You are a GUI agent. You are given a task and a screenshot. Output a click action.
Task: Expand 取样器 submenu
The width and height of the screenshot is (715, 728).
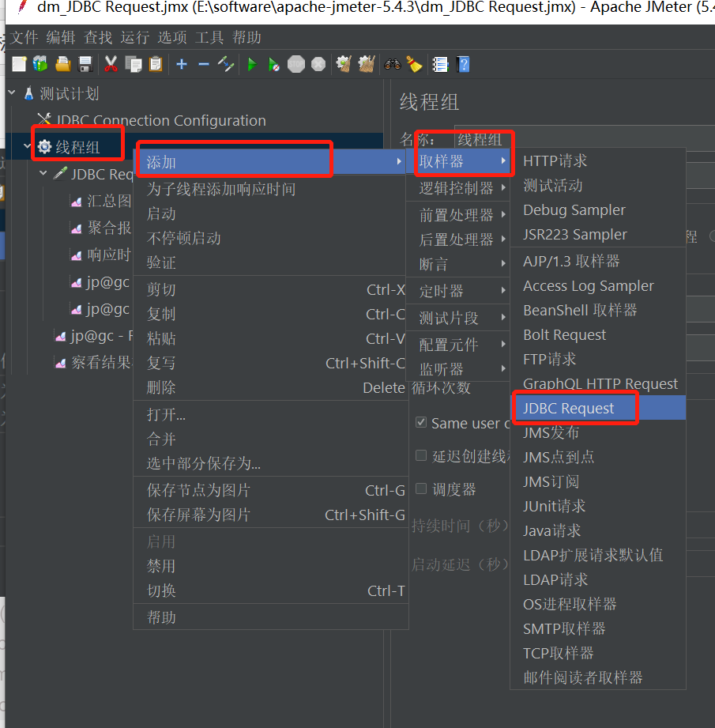(x=458, y=161)
